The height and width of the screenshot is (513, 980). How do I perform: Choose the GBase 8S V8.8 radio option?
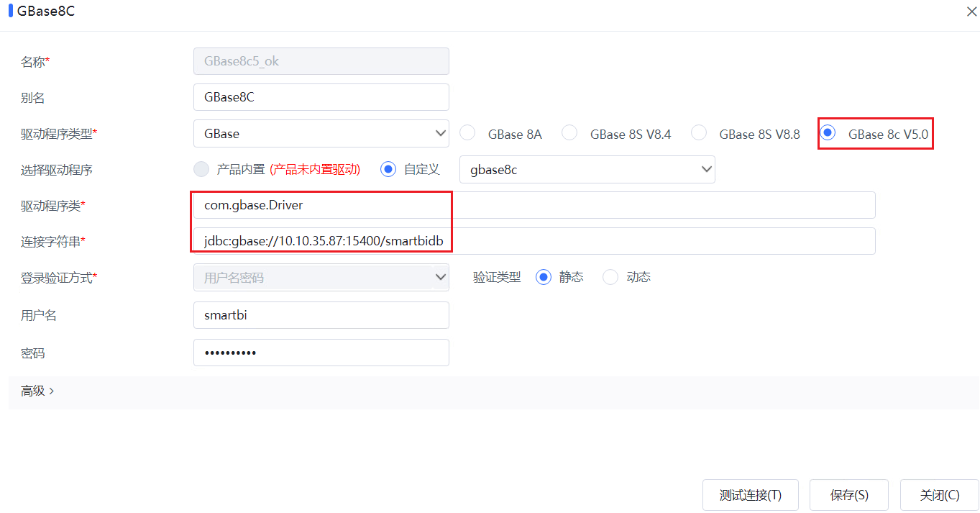point(698,133)
